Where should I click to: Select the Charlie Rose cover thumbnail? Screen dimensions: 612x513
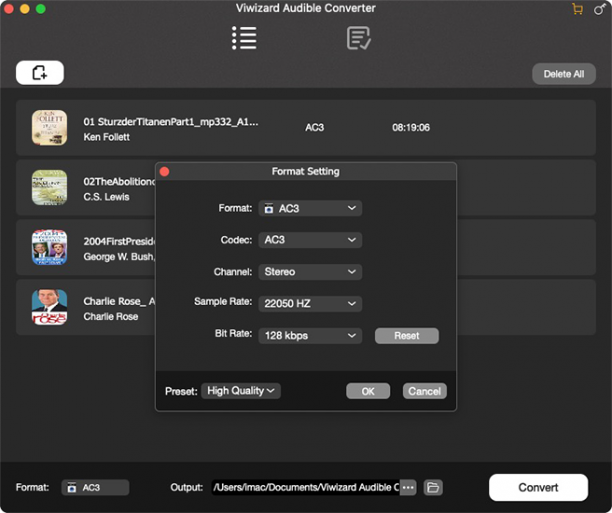49,307
